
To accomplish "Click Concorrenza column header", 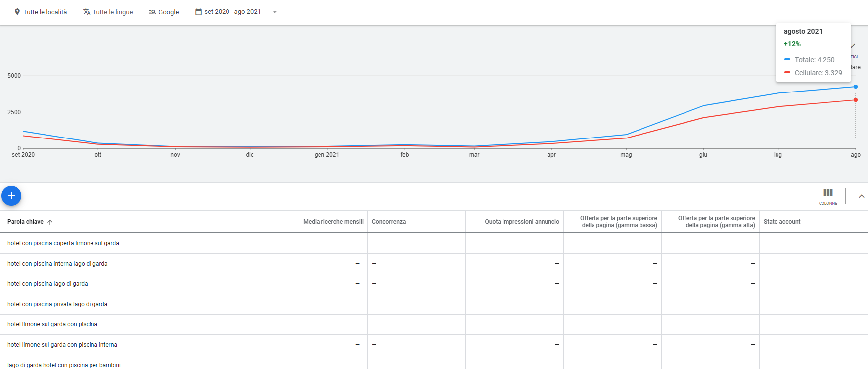I will tap(389, 222).
